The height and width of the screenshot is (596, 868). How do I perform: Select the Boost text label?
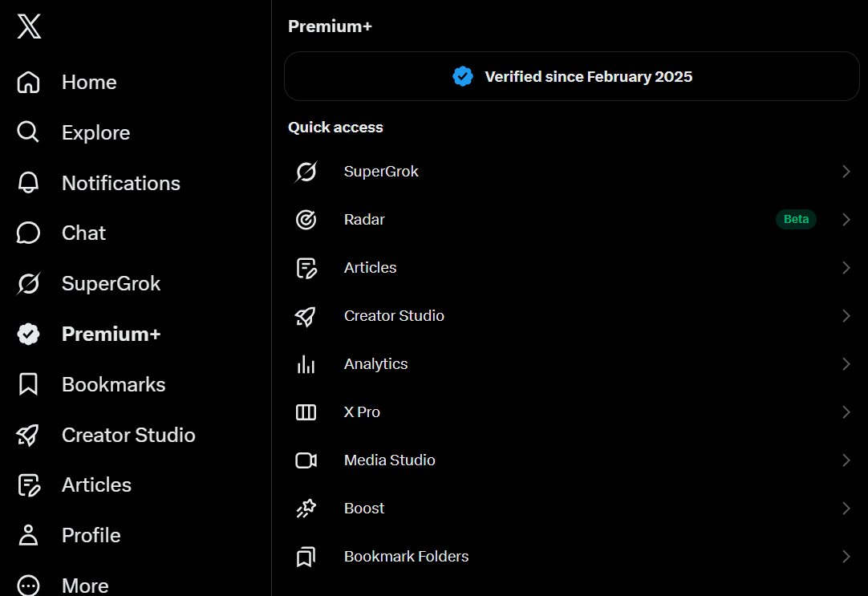click(x=364, y=509)
